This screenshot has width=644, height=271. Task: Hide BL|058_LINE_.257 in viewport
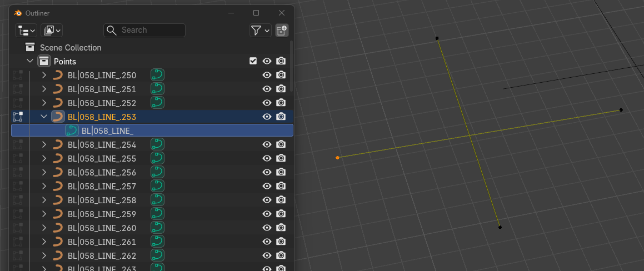point(267,186)
